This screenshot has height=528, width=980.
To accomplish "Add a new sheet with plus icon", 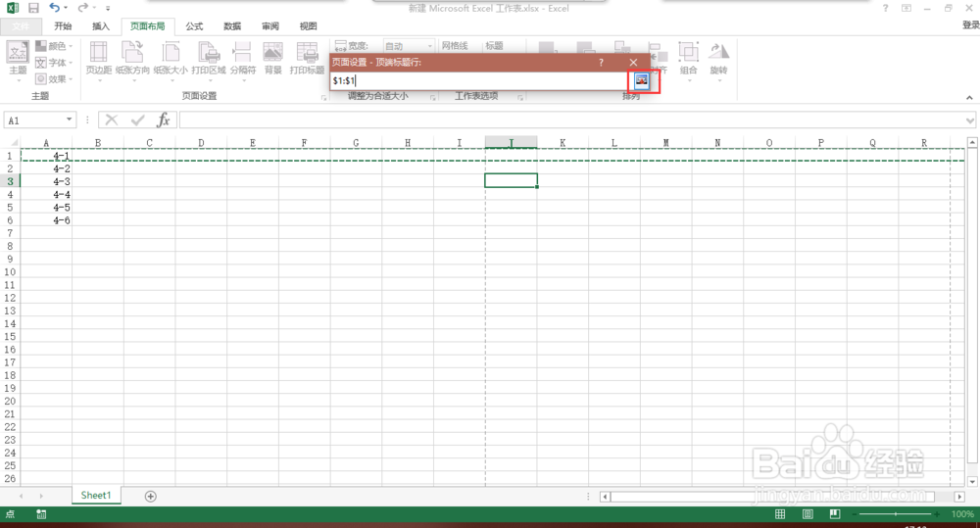I will (x=151, y=496).
